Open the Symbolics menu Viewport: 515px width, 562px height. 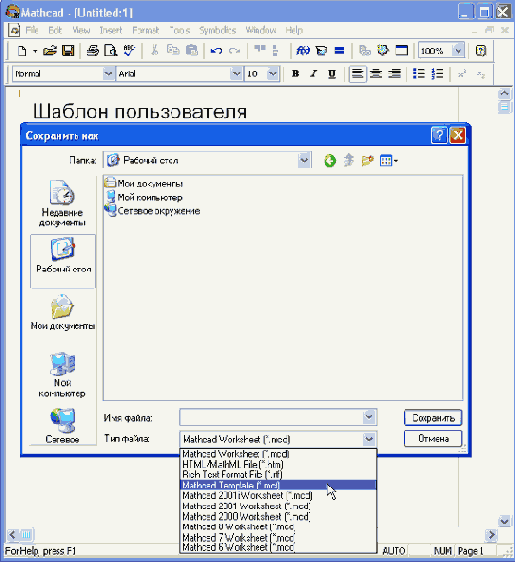coord(218,30)
